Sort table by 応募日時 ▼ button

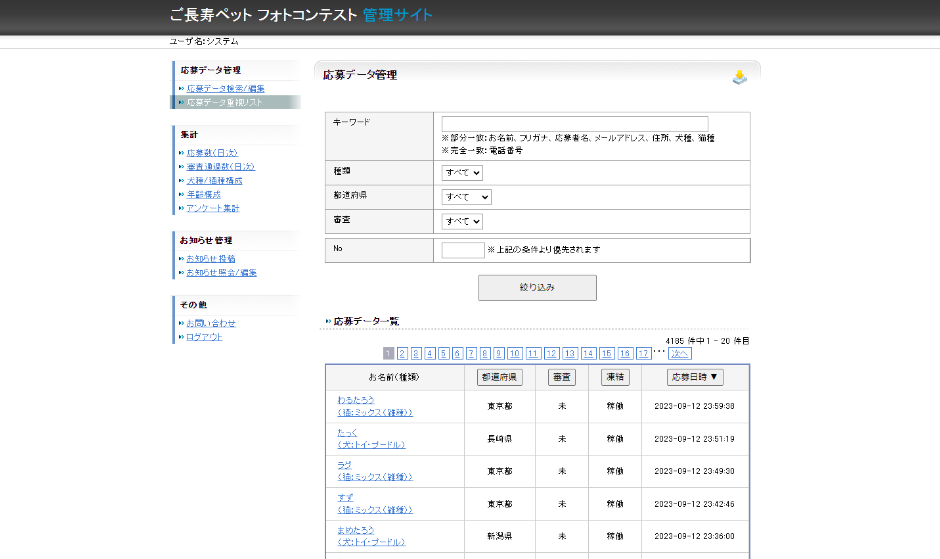[x=695, y=377]
